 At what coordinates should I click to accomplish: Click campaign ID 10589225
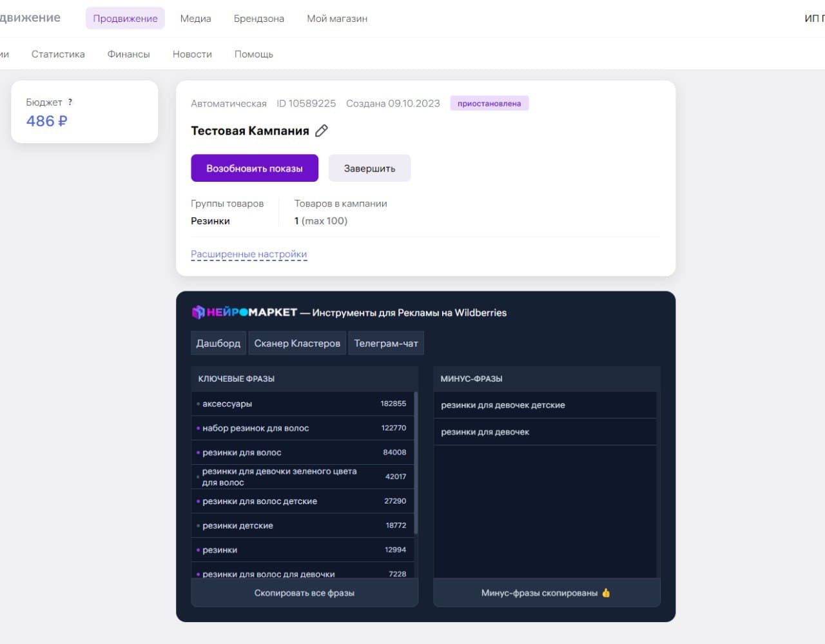tap(306, 103)
